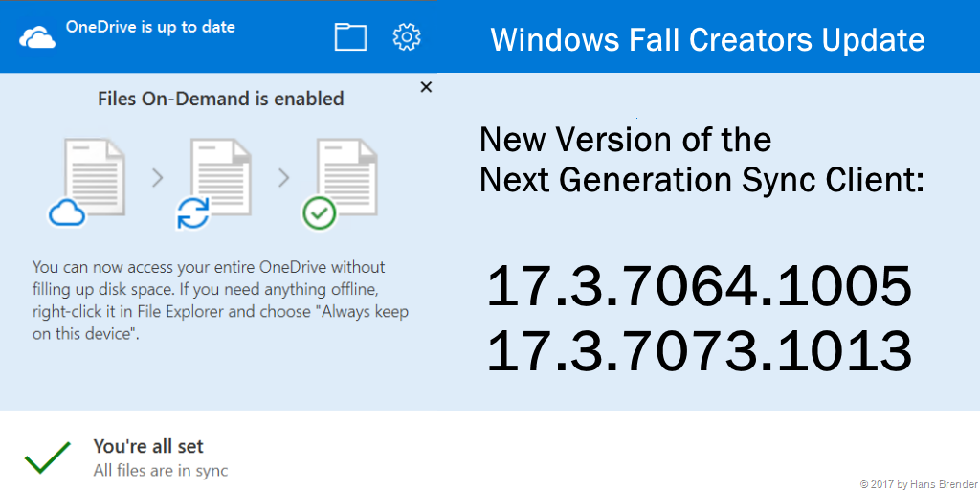This screenshot has height=490, width=980.
Task: Open OneDrive settings with the gear icon
Action: (x=407, y=37)
